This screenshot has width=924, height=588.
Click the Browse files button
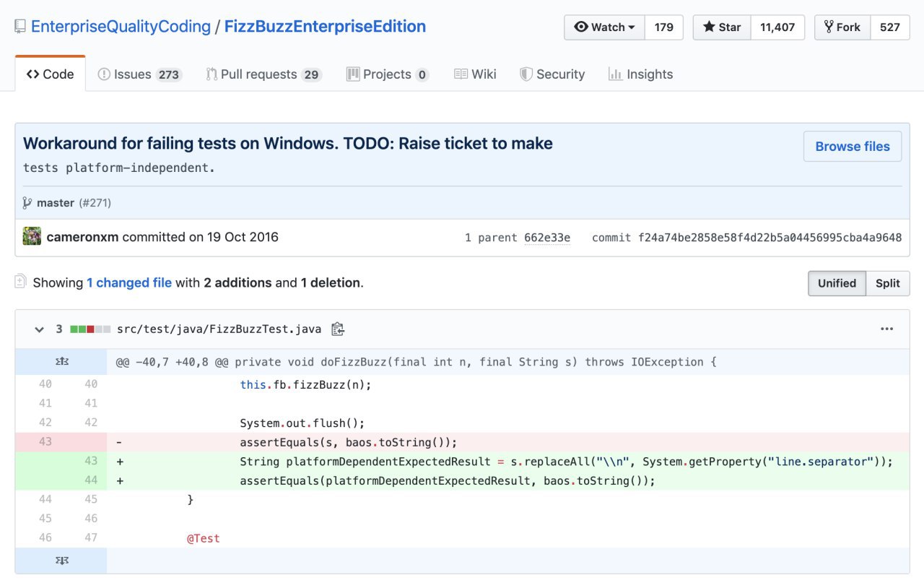click(x=853, y=147)
